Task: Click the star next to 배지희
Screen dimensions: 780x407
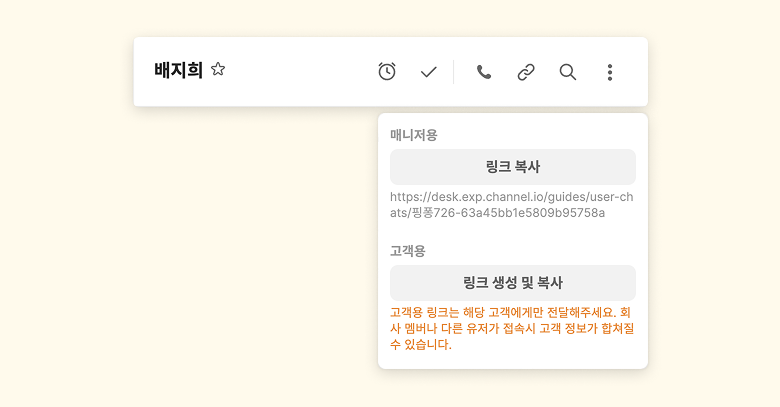Action: tap(218, 70)
